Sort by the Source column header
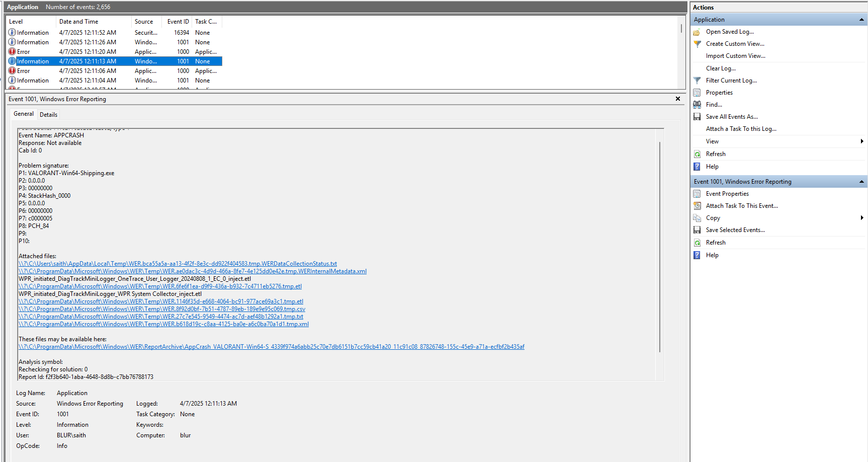This screenshot has height=462, width=868. tap(146, 22)
